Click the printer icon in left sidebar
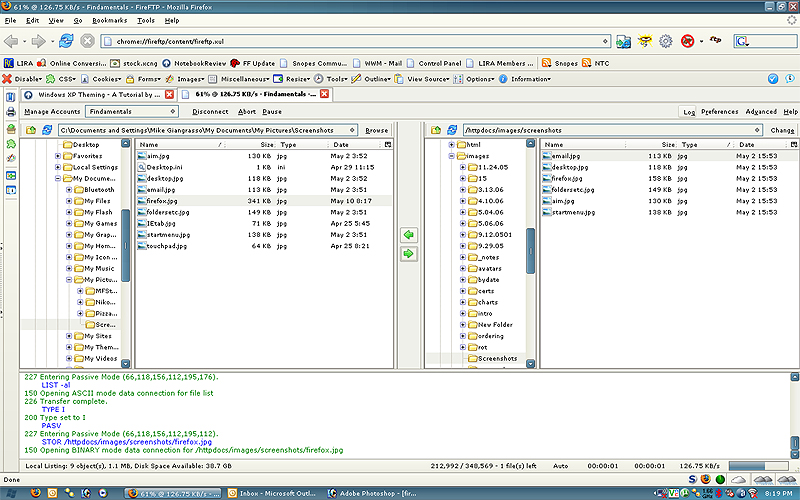The image size is (800, 500). coord(11,112)
